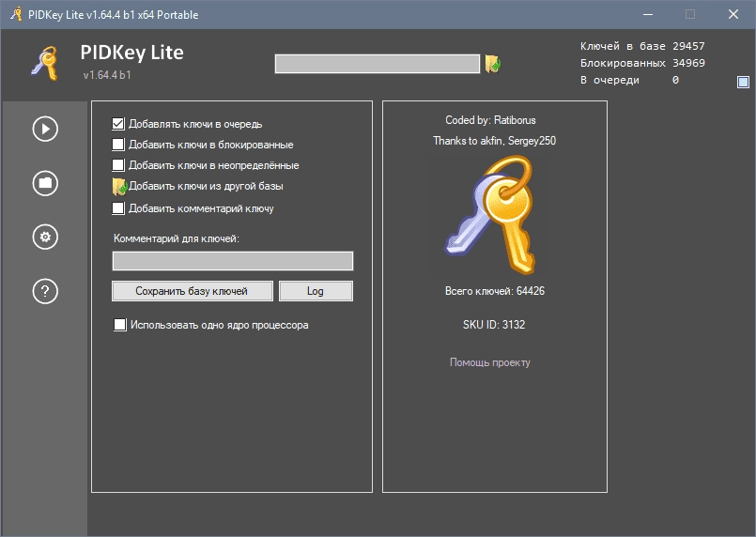The width and height of the screenshot is (756, 537).
Task: Click 'Комментарий для ключей:' label
Action: 177,238
